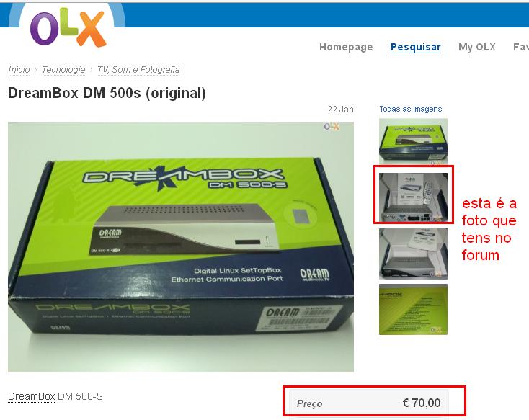
Task: Click the OLX watermark on main photo
Action: pos(332,127)
